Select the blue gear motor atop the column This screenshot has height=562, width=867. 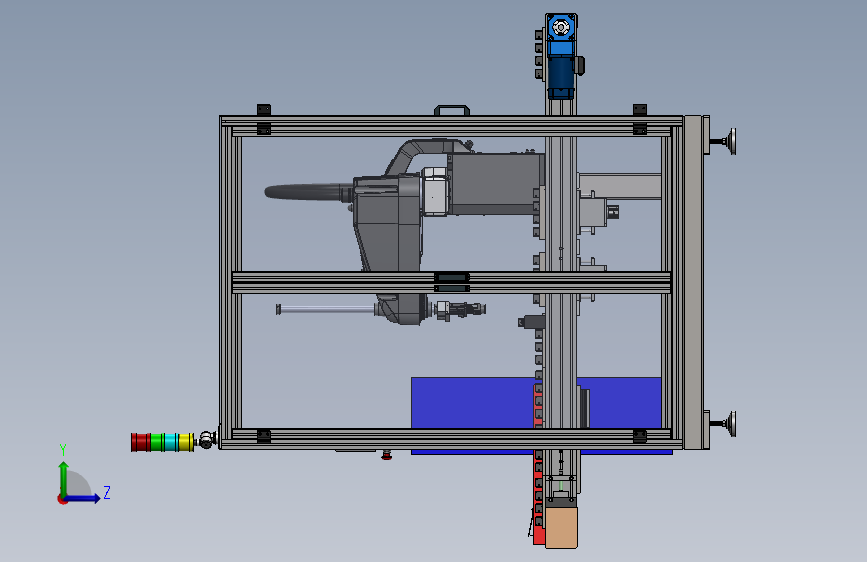561,55
